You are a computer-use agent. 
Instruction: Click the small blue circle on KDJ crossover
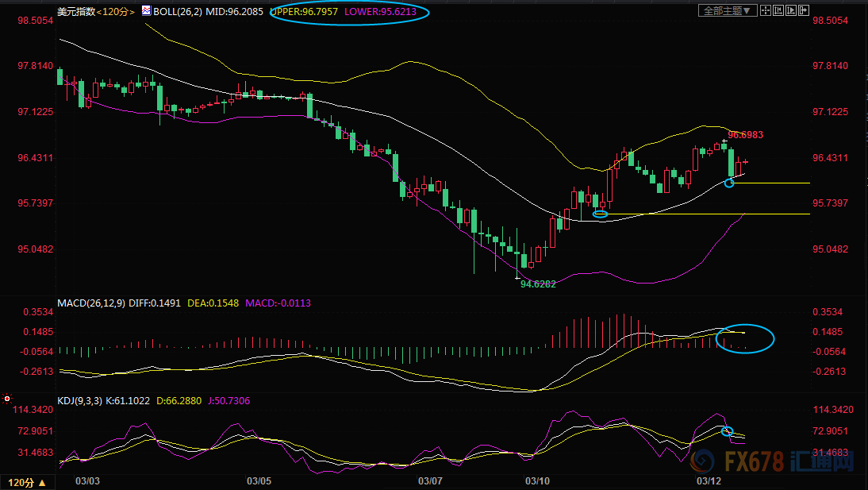coord(727,431)
